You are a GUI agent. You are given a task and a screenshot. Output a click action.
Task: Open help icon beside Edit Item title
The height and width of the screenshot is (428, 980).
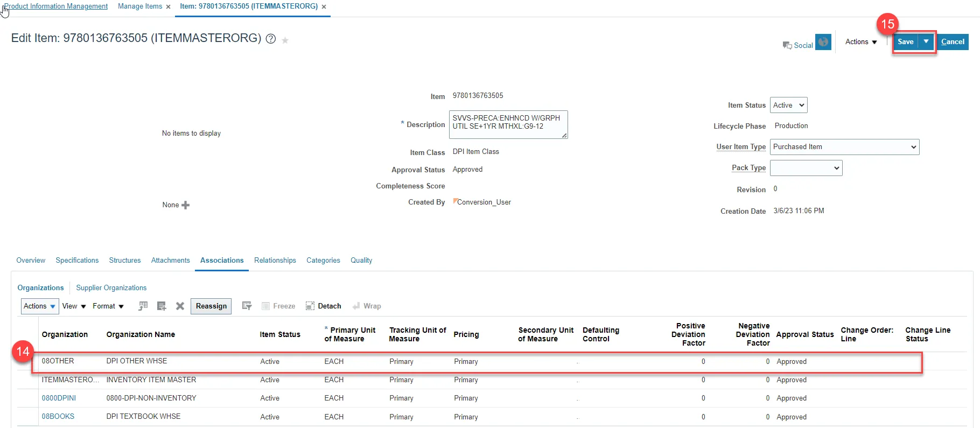(x=271, y=39)
